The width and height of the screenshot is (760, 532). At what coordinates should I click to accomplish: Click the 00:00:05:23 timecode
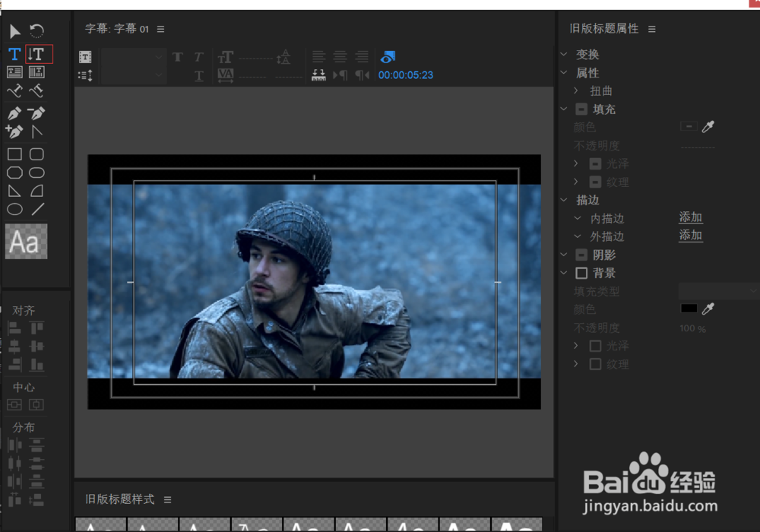(x=406, y=75)
